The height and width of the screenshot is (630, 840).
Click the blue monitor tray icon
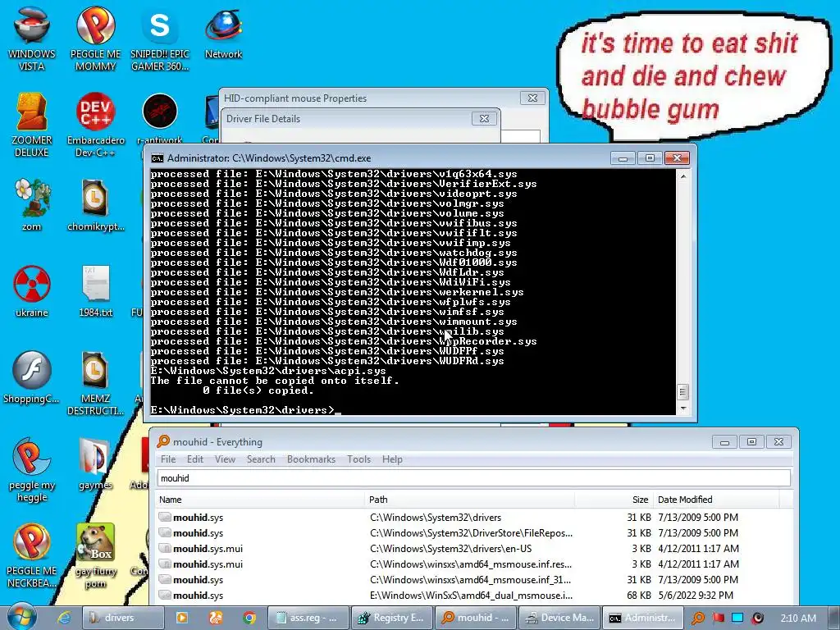coord(737,618)
